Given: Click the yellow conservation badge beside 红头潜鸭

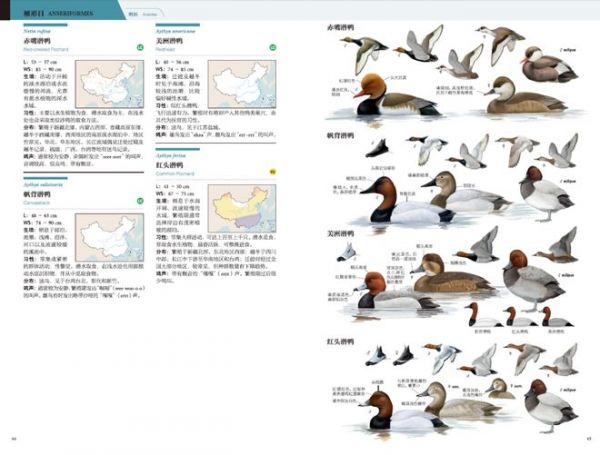Looking at the screenshot, I should coord(273,172).
